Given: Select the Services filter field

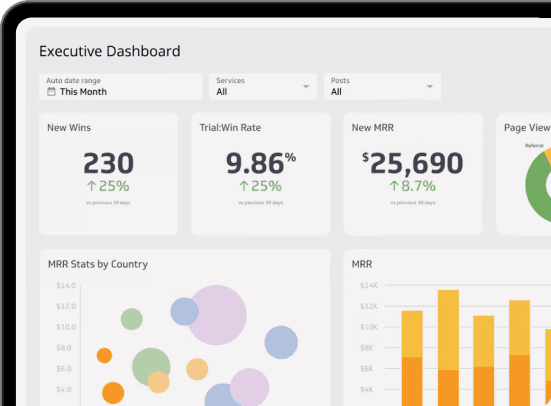Looking at the screenshot, I should [x=263, y=86].
